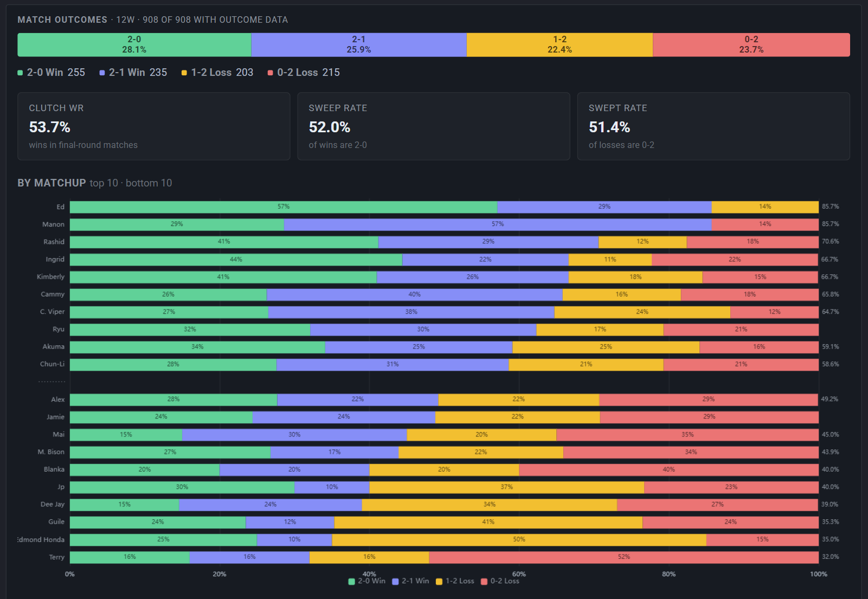Open the Sweep Rate 52.0% card

pyautogui.click(x=434, y=126)
